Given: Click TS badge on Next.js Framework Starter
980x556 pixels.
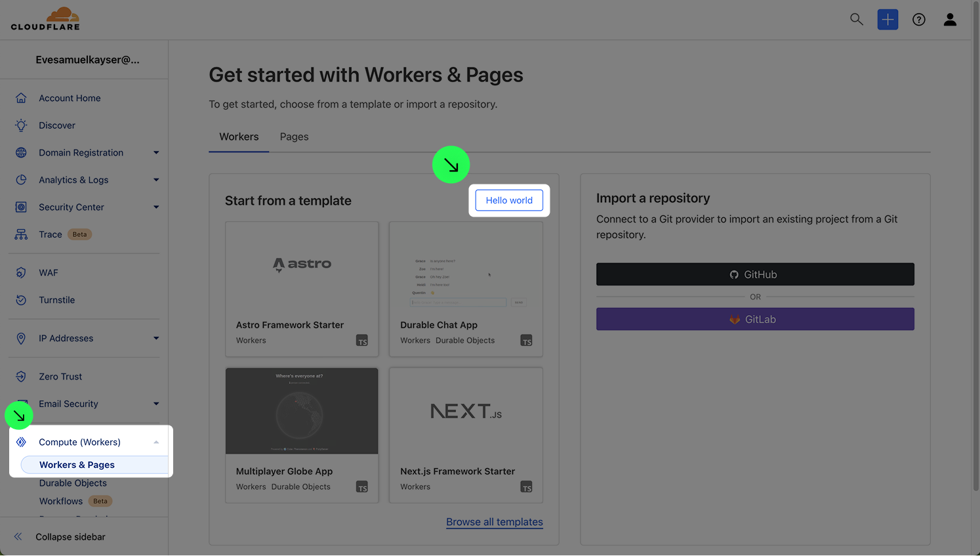Looking at the screenshot, I should [x=526, y=487].
